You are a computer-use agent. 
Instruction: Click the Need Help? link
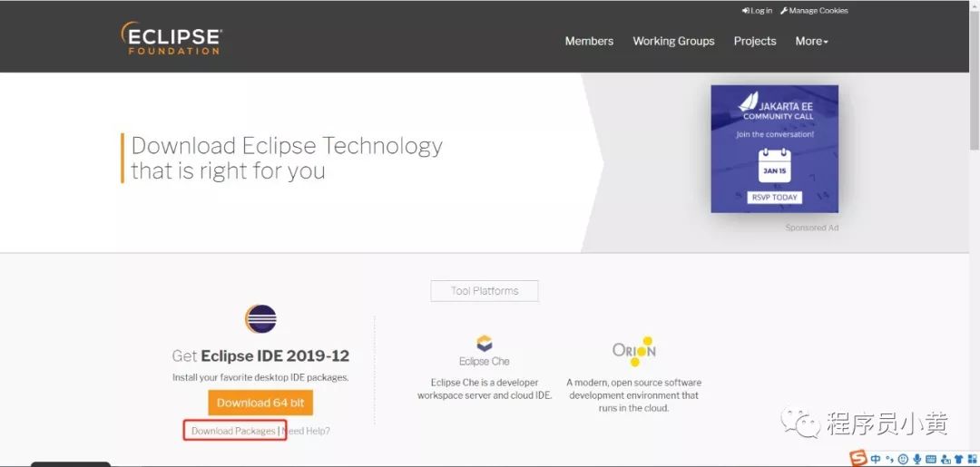coord(306,431)
